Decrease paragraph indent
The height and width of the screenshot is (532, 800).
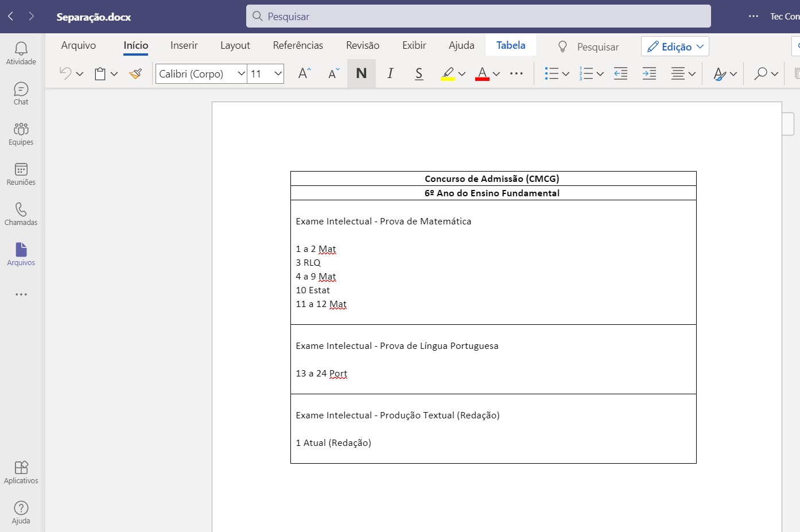click(x=620, y=73)
